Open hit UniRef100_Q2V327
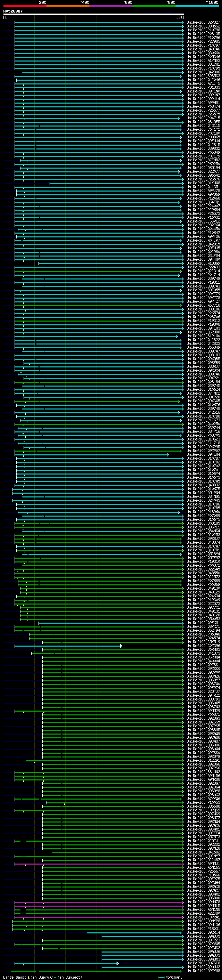222x980 pixels. pyautogui.click(x=203, y=23)
